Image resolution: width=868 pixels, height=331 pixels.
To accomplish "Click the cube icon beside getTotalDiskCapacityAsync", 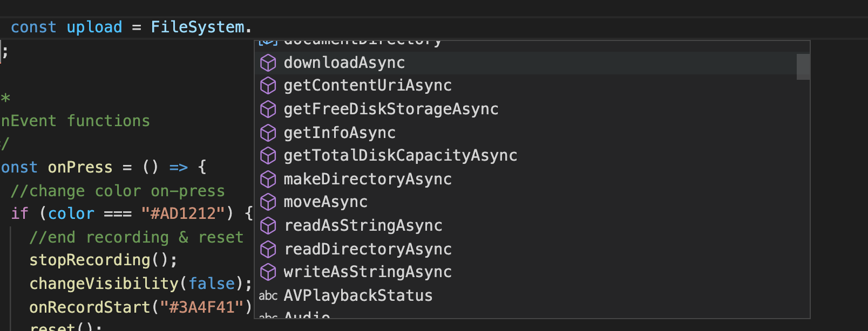I will pyautogui.click(x=268, y=156).
